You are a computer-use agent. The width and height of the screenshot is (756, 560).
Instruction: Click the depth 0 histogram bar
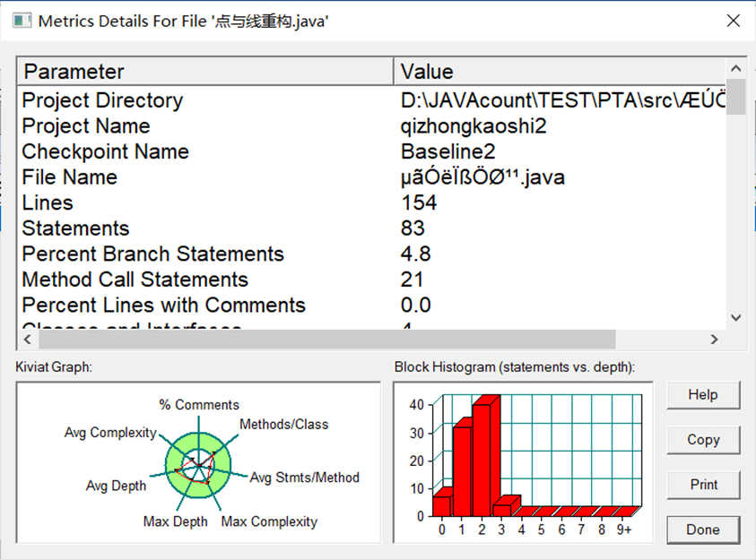point(442,505)
